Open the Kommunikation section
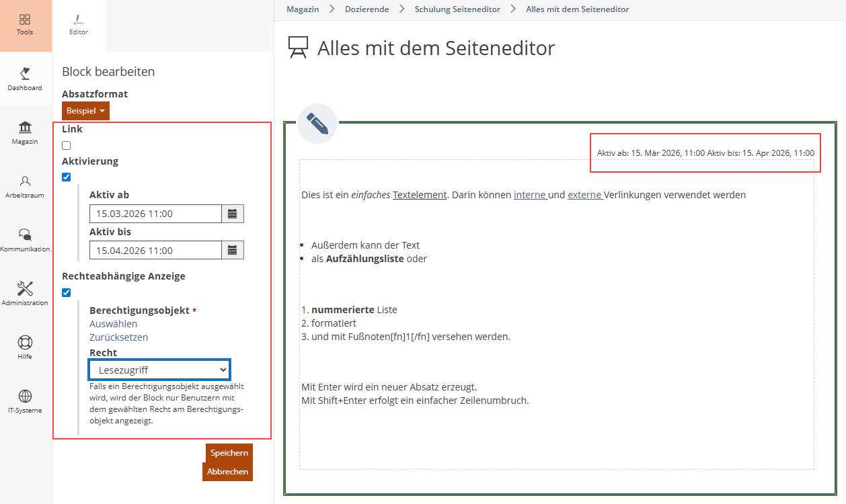 25,240
